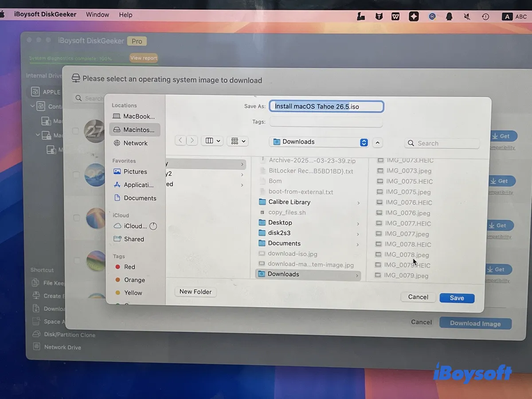Click the notification bell menu bar icon
This screenshot has height=399, width=532.
click(449, 16)
